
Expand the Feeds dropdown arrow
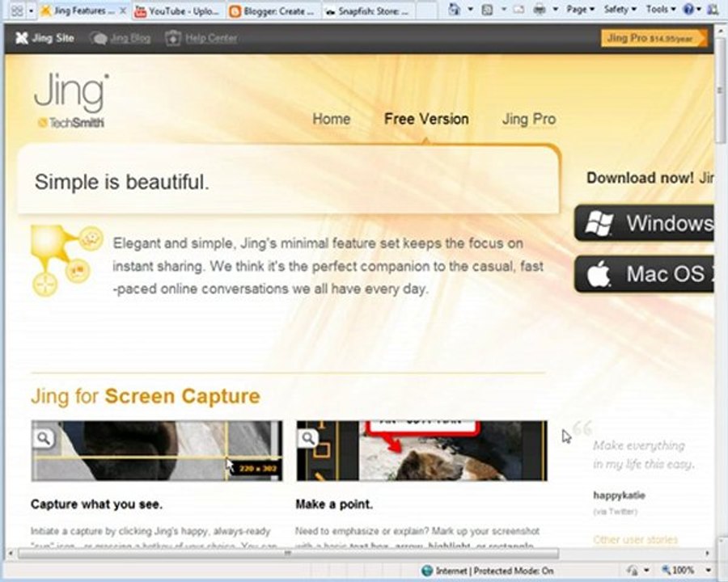click(x=504, y=9)
